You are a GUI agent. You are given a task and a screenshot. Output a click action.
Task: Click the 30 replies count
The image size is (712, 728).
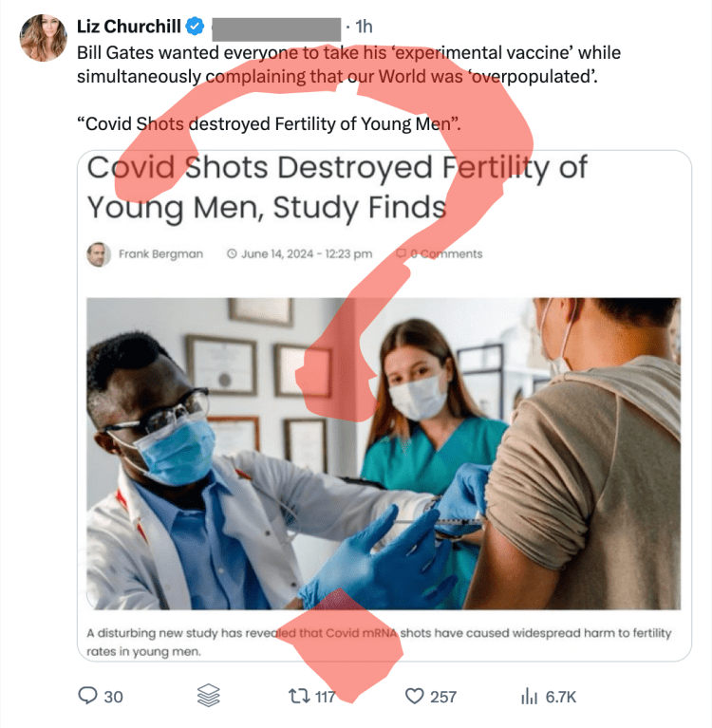(x=113, y=697)
